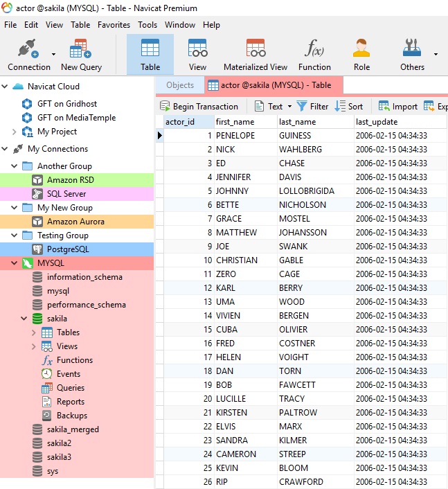This screenshot has height=489, width=448.
Task: Click the Begin Transaction button
Action: [x=199, y=107]
